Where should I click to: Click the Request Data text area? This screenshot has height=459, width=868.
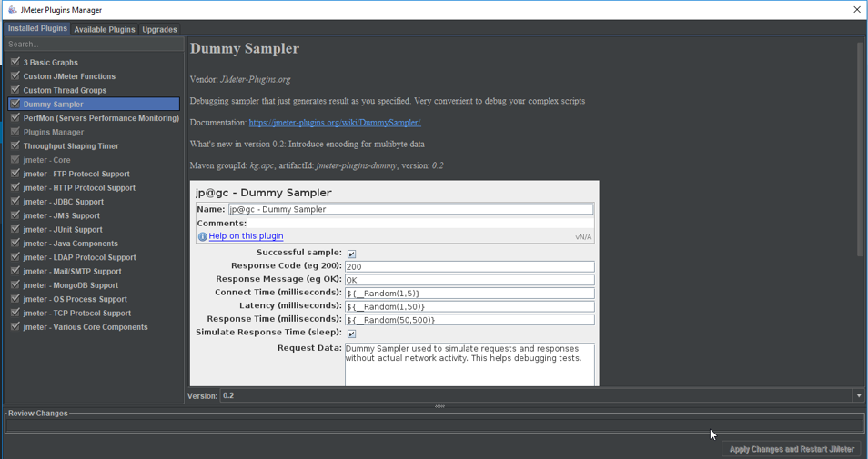click(469, 364)
